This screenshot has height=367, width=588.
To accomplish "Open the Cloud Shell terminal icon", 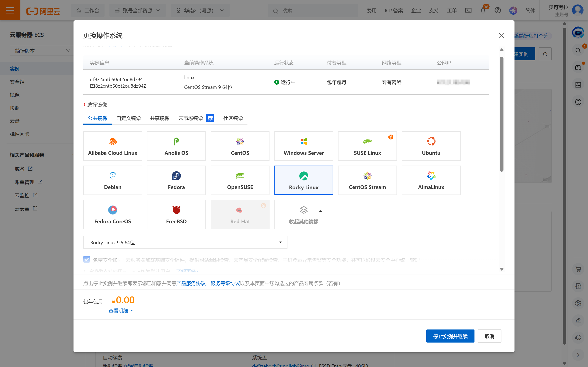I will click(x=468, y=10).
